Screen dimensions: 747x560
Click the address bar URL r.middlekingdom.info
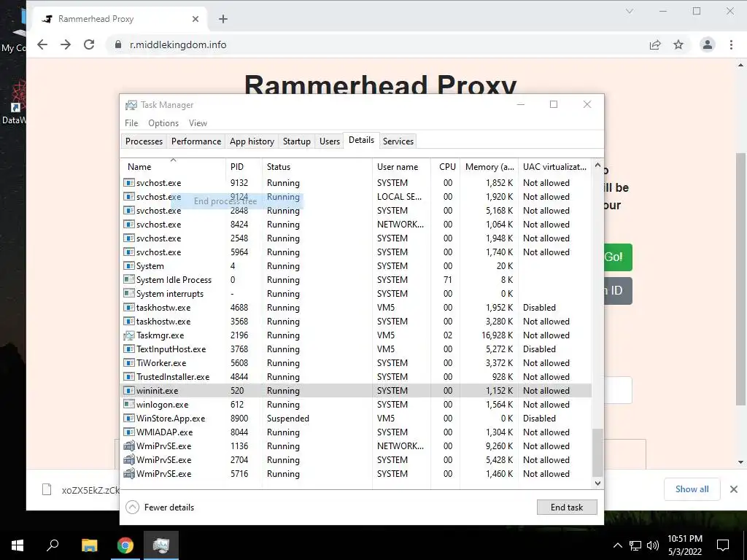178,44
